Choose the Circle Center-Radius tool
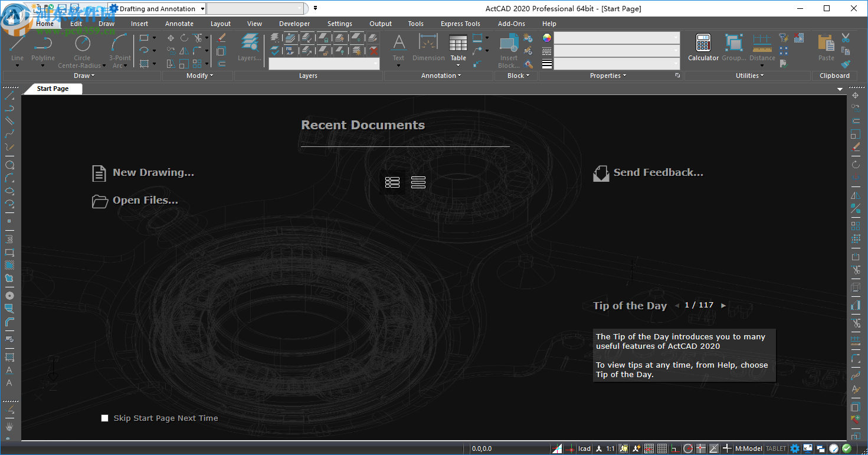The width and height of the screenshot is (868, 455). tap(82, 46)
